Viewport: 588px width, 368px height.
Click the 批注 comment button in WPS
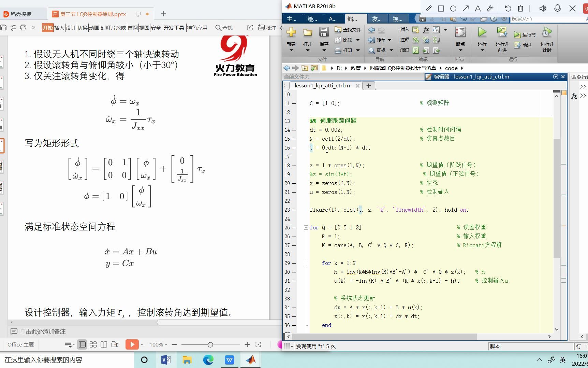(x=267, y=28)
